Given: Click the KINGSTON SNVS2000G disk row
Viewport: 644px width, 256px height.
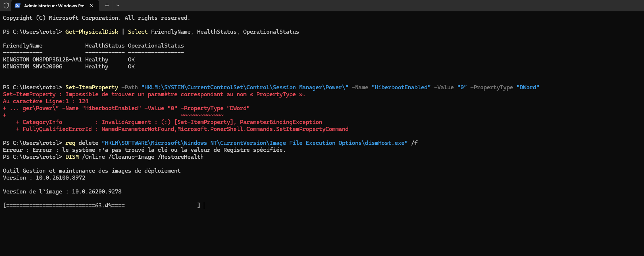Looking at the screenshot, I should [x=69, y=67].
